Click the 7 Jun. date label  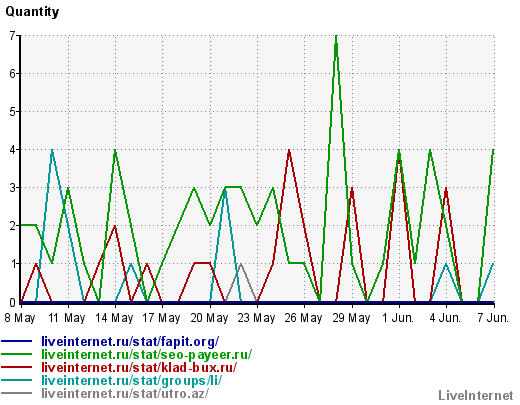tap(493, 318)
